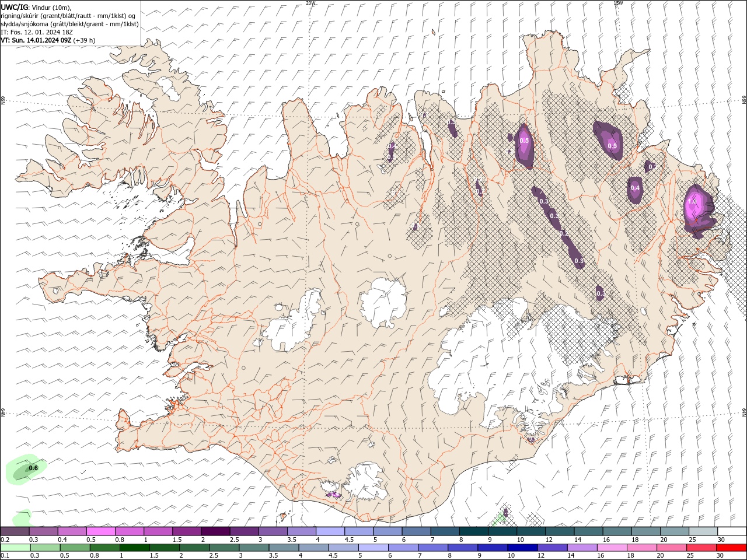The width and height of the screenshot is (747, 560).
Task: Click the '4.5' label under the upper scale
Action: pyautogui.click(x=349, y=539)
